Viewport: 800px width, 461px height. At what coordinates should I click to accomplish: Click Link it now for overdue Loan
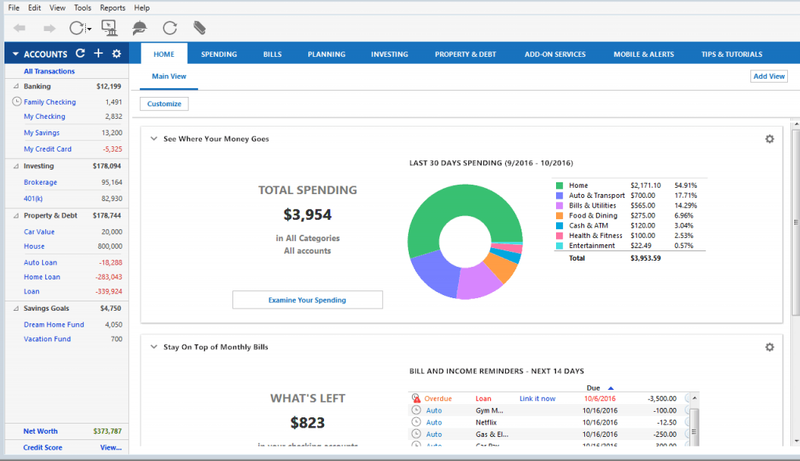[x=537, y=398]
